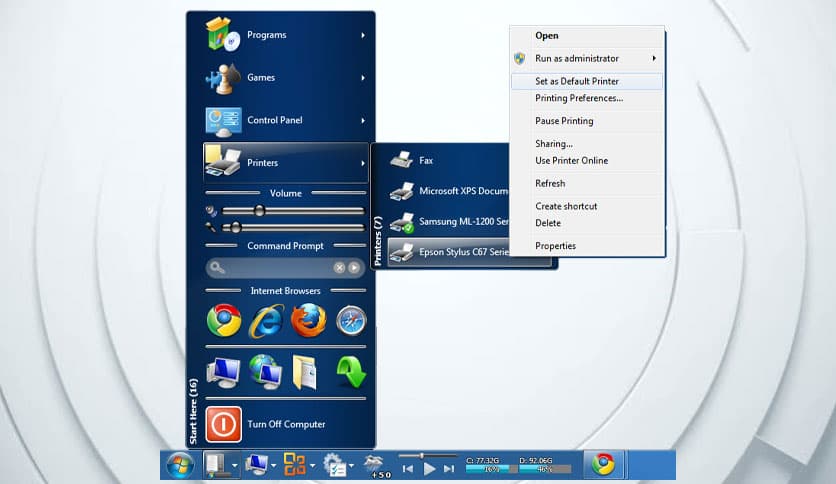Image resolution: width=836 pixels, height=484 pixels.
Task: Click the speaker icon beside the volume slider
Action: click(211, 211)
